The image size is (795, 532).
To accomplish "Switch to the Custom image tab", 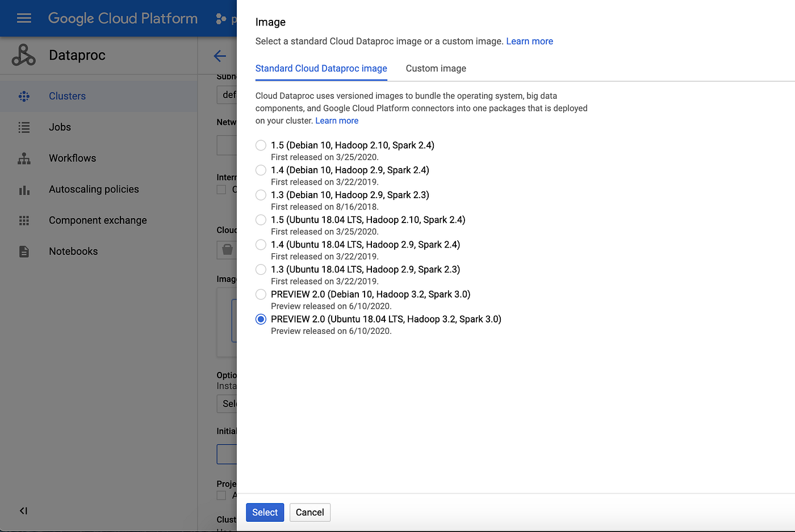I will [x=436, y=68].
